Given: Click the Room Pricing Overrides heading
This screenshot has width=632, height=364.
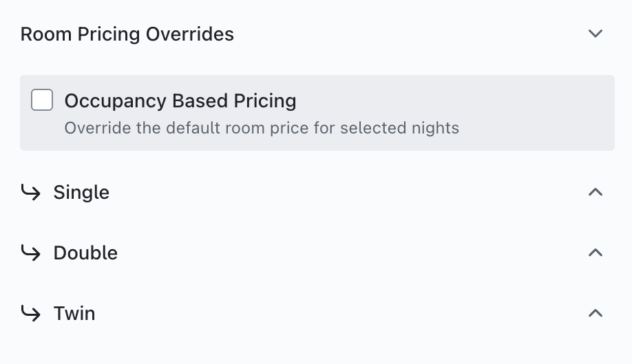Looking at the screenshot, I should [x=127, y=34].
